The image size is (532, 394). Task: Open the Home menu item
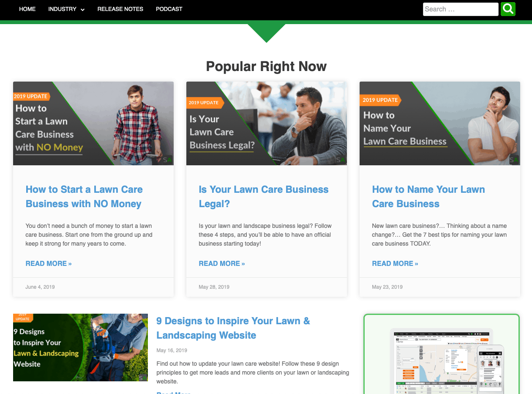click(27, 9)
